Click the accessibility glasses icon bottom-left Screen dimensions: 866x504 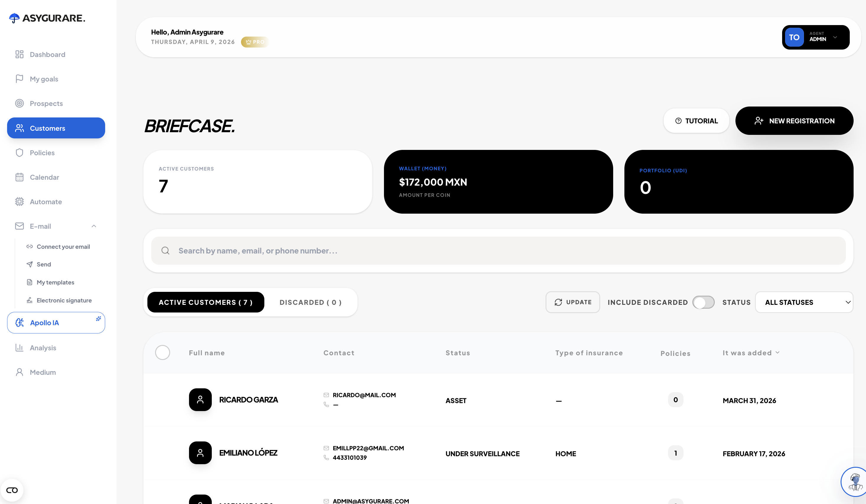coord(12,490)
